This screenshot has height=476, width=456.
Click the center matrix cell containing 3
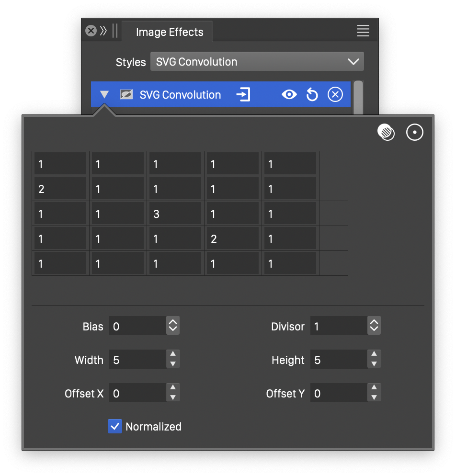point(174,214)
